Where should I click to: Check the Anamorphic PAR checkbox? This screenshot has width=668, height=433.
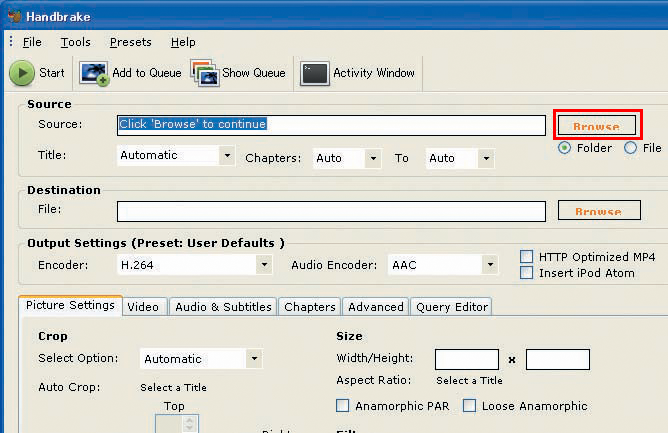coord(343,405)
